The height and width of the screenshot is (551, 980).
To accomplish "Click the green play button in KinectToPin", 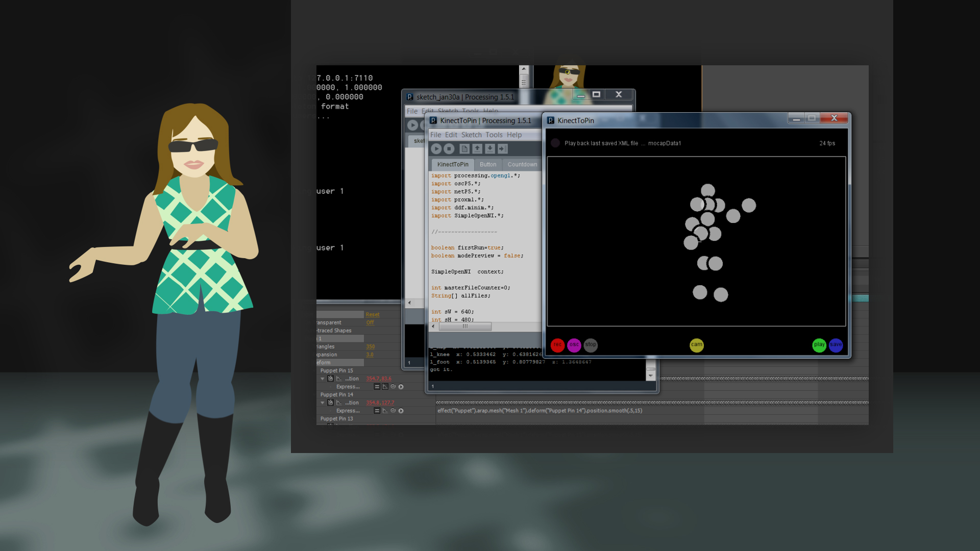I will [x=819, y=345].
